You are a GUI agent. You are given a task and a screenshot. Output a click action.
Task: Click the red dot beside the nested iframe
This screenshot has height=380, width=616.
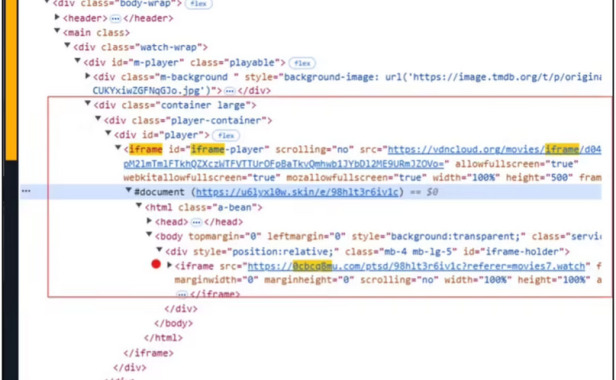[x=156, y=264]
